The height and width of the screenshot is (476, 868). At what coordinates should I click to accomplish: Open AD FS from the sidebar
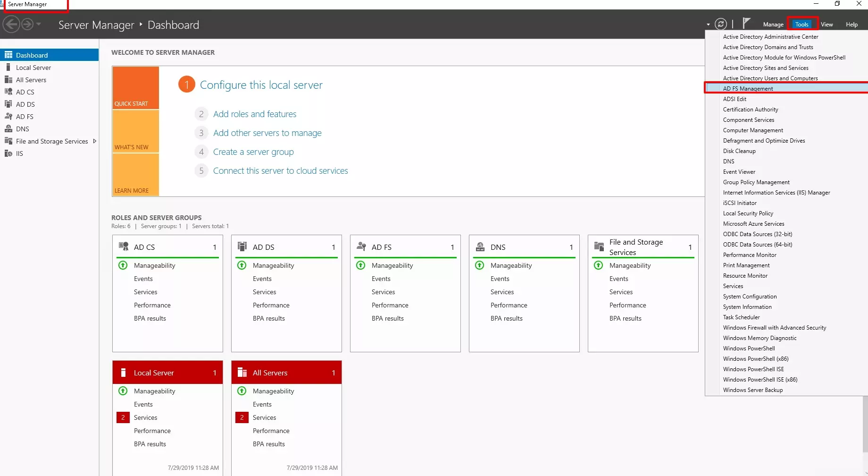pos(25,116)
